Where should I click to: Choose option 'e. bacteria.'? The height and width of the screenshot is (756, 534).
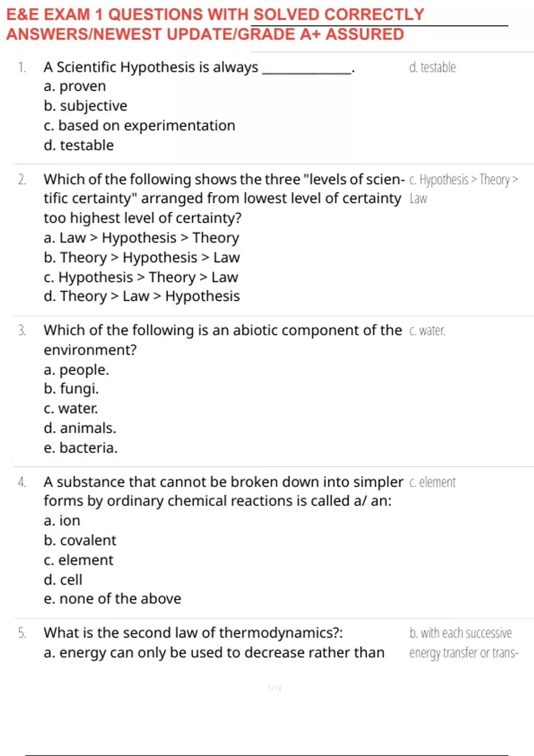[81, 448]
